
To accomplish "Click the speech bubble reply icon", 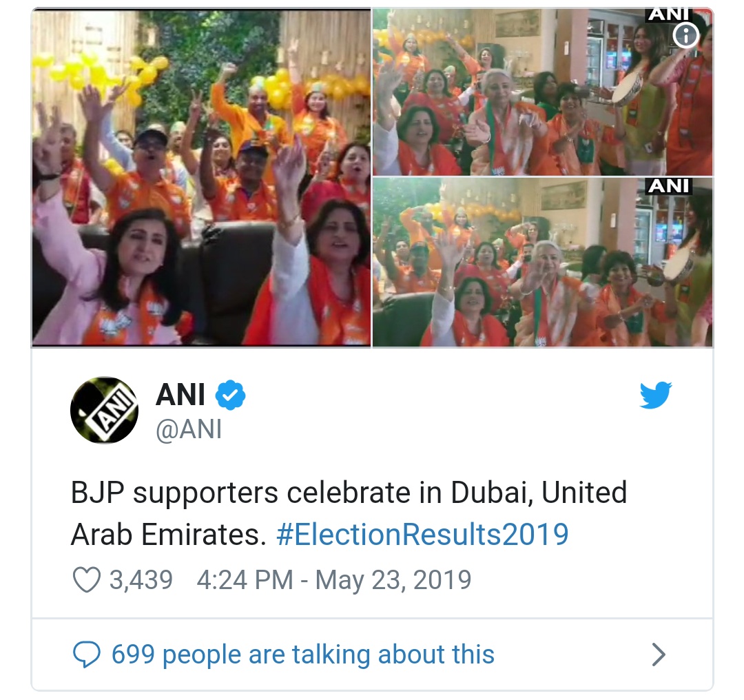I will click(x=86, y=654).
